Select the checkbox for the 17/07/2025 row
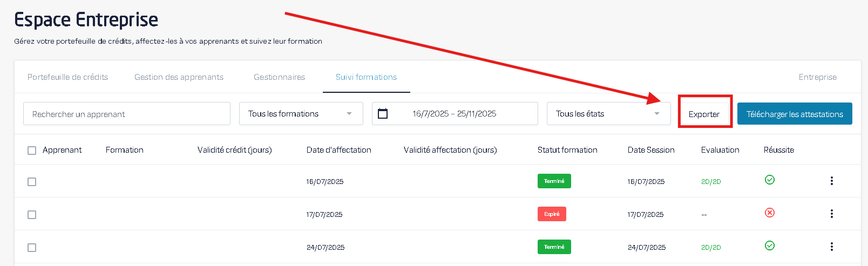868x266 pixels. [x=32, y=215]
